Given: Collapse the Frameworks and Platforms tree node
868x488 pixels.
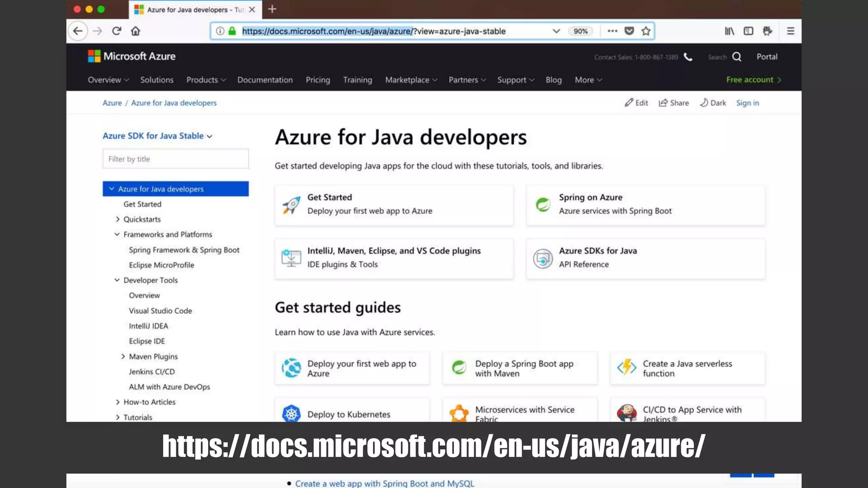Looking at the screenshot, I should (117, 234).
